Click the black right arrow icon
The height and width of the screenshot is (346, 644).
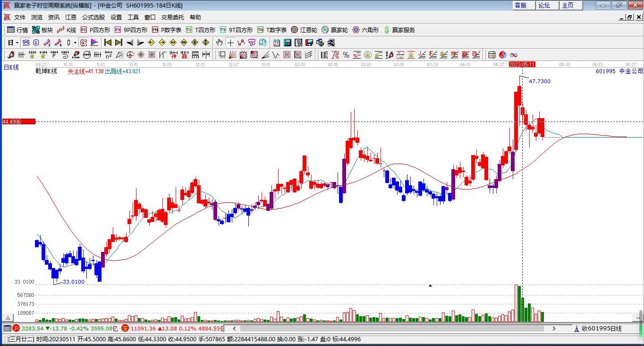[141, 43]
